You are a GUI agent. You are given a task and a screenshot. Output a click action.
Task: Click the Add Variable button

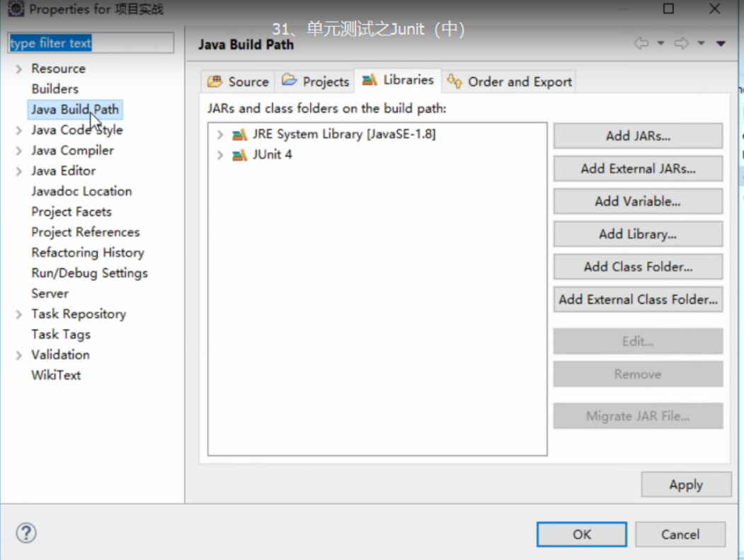[638, 202]
